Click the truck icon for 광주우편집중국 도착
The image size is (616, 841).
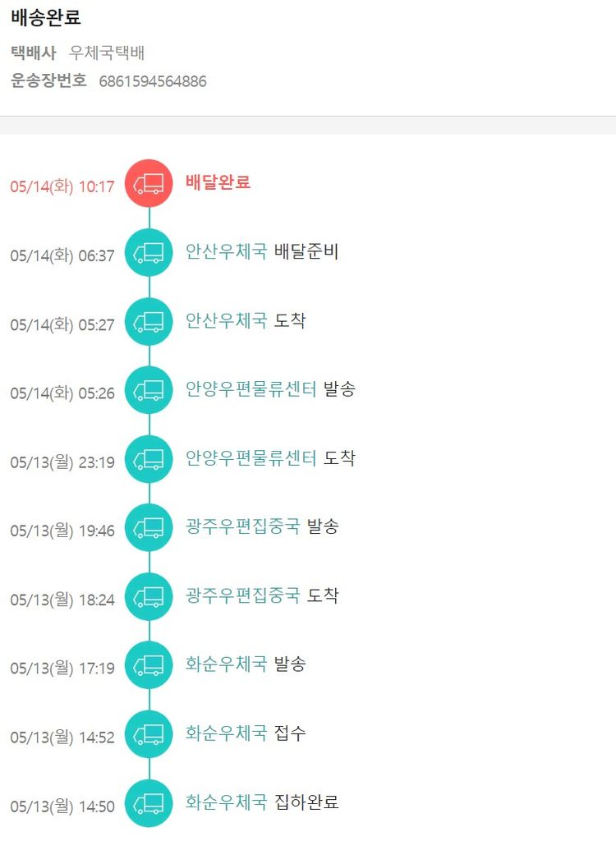point(149,597)
